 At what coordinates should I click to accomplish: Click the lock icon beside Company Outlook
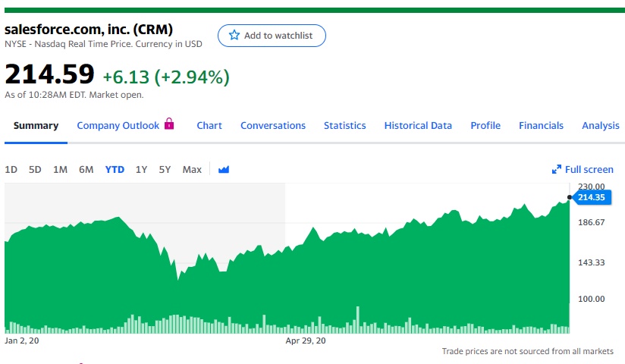click(169, 124)
